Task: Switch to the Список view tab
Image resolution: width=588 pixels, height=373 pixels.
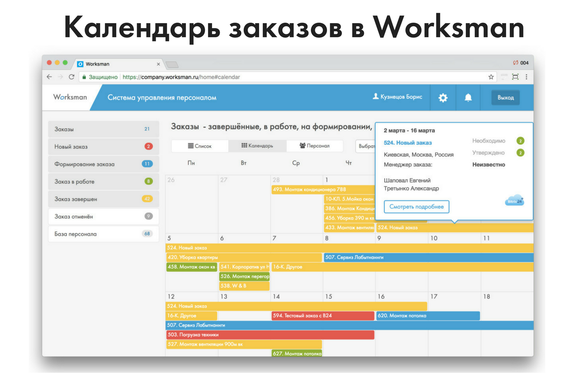Action: (200, 146)
